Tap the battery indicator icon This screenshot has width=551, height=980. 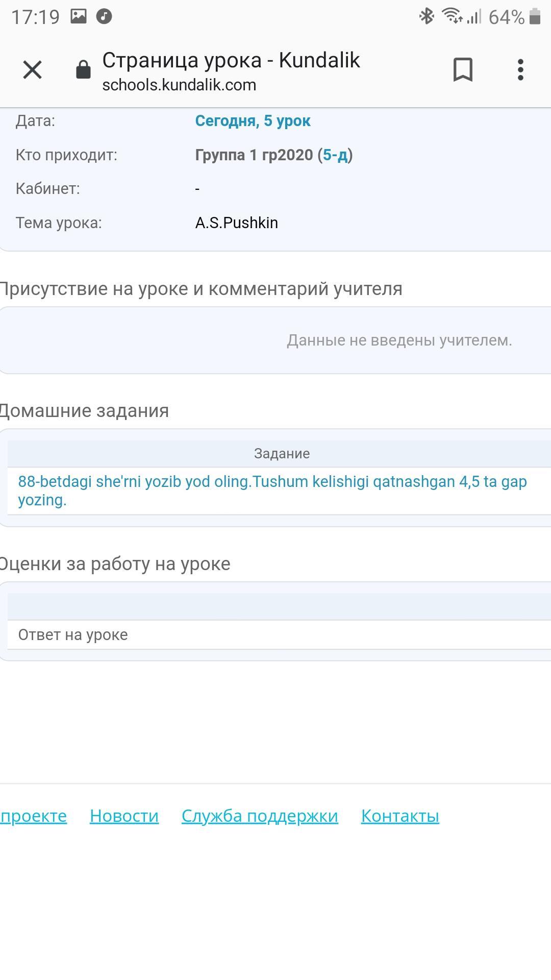535,16
